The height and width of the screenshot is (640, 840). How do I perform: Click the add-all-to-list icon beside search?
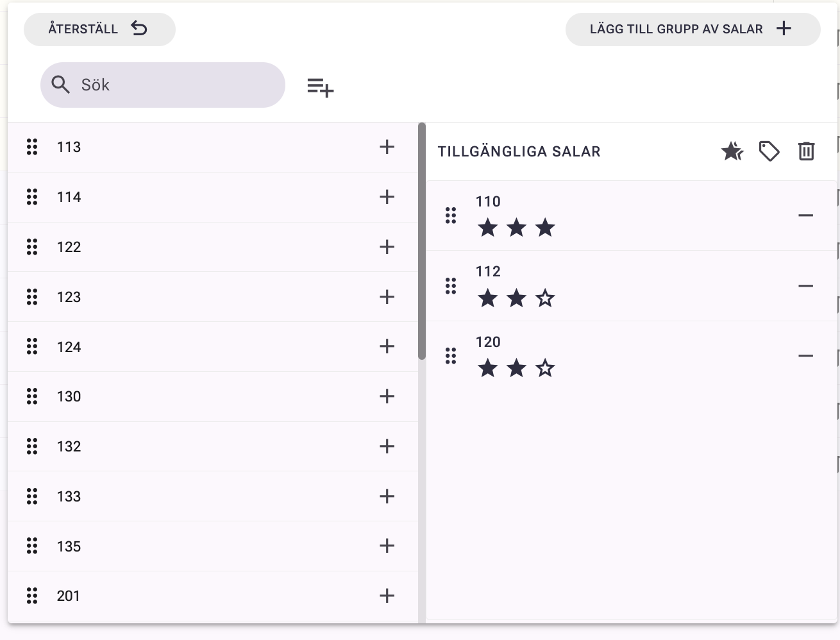pos(320,87)
